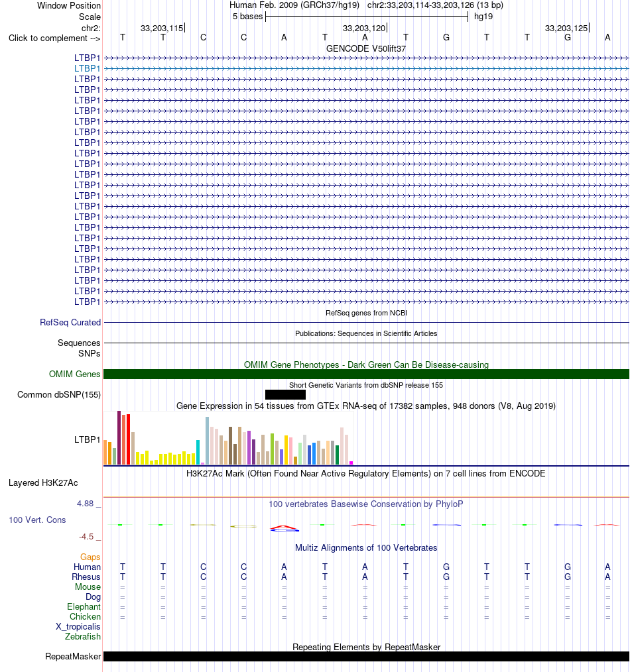The image size is (630, 672).
Task: Click the 'Human Feb. 2009 (GRCh37/hg19)' text
Action: point(294,5)
